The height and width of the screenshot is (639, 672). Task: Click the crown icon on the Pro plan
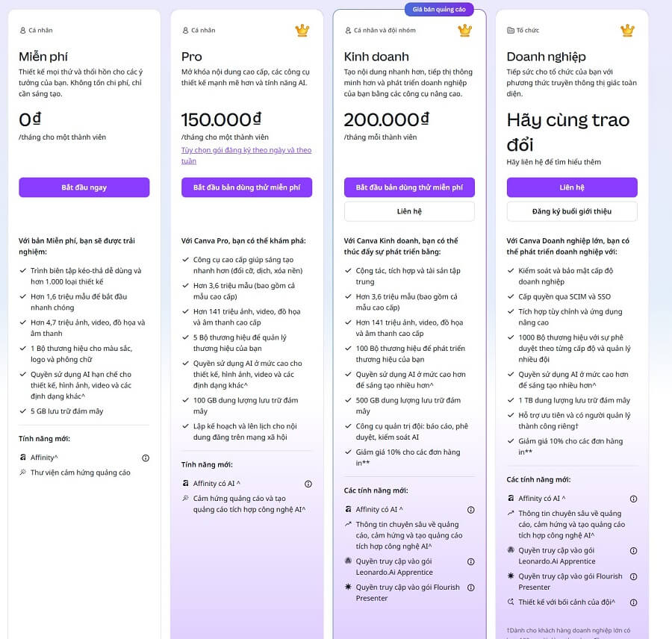(x=302, y=31)
